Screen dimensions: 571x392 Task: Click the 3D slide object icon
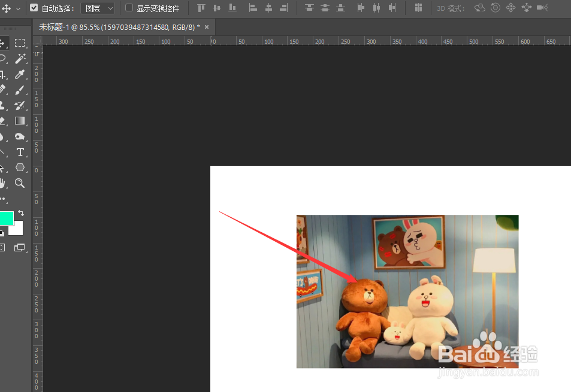526,8
